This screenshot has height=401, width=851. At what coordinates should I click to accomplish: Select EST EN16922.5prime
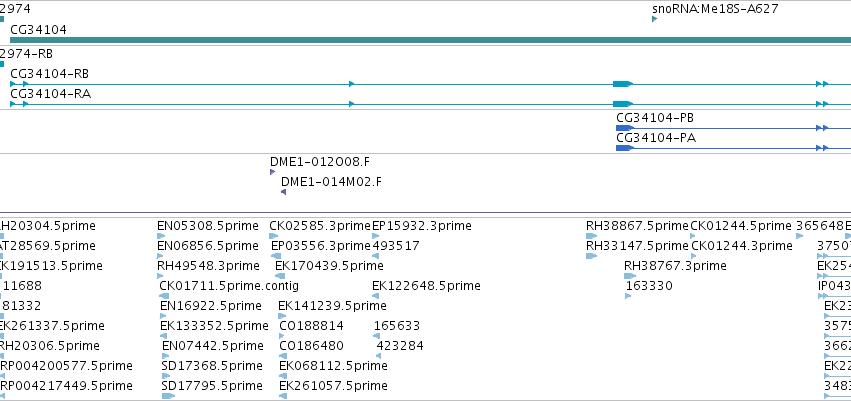point(211,306)
